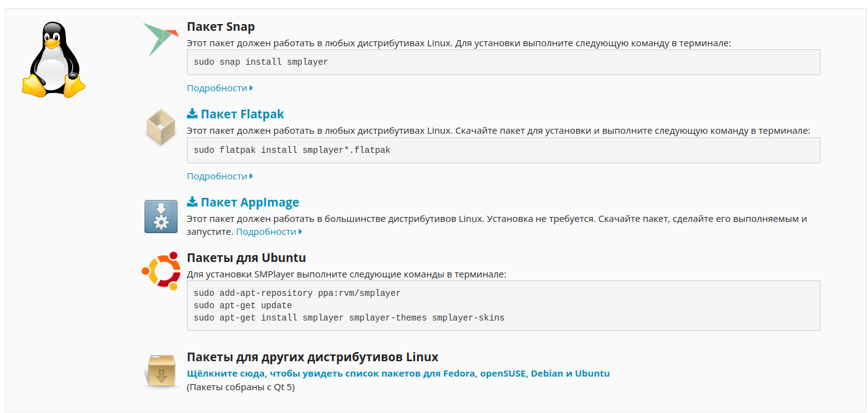Click the sudo snap install smplayer command box
Screen dimensions: 868x413
tap(503, 62)
